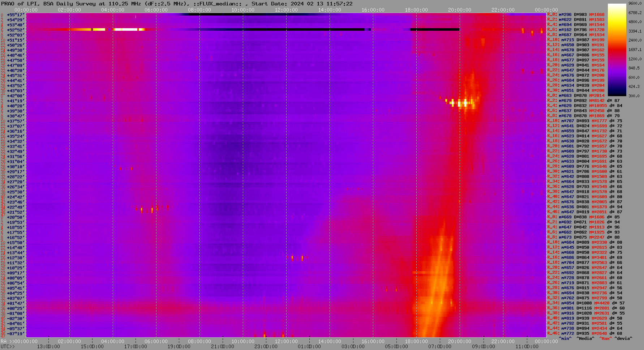Screen dimensions: 644x350
Task: Click declination label +47°09'
Action: click(x=16, y=65)
